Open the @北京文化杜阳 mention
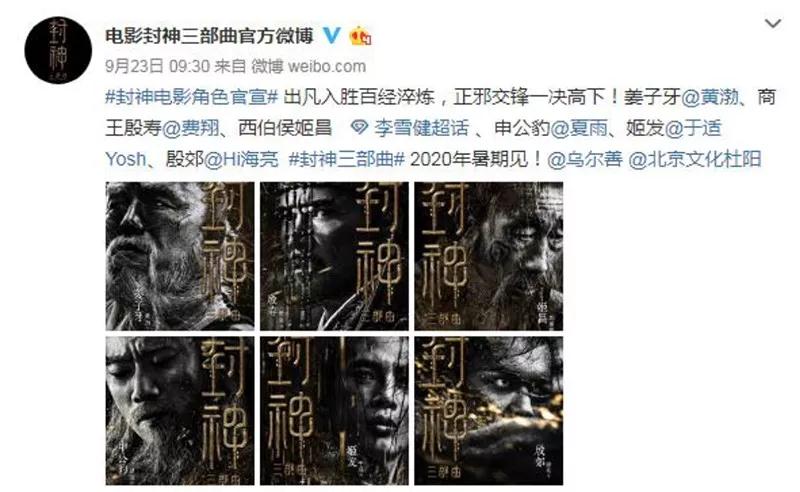Viewport: 800px width, 492px height. point(694,159)
